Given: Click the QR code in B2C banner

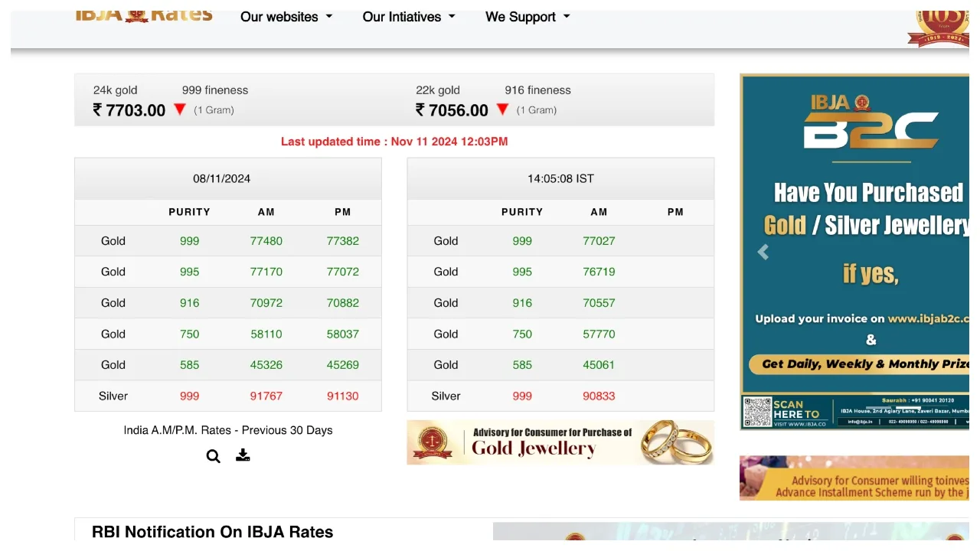Looking at the screenshot, I should tap(757, 412).
